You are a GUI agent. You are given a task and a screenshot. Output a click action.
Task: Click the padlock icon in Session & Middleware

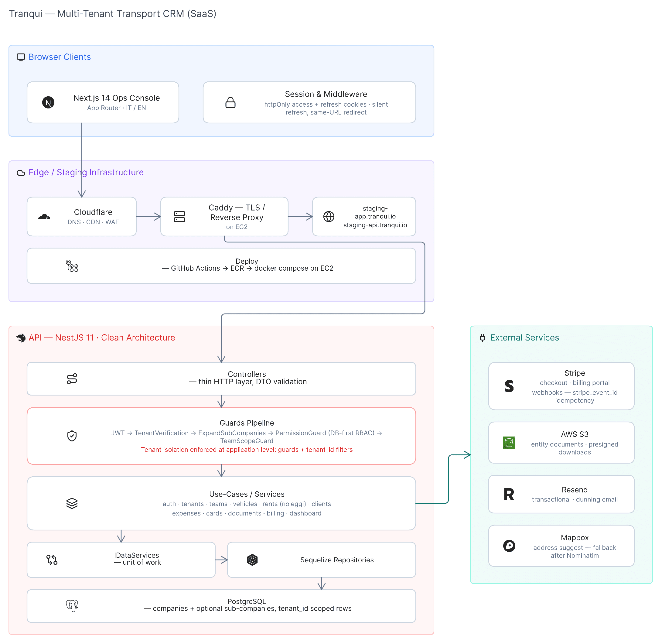230,102
